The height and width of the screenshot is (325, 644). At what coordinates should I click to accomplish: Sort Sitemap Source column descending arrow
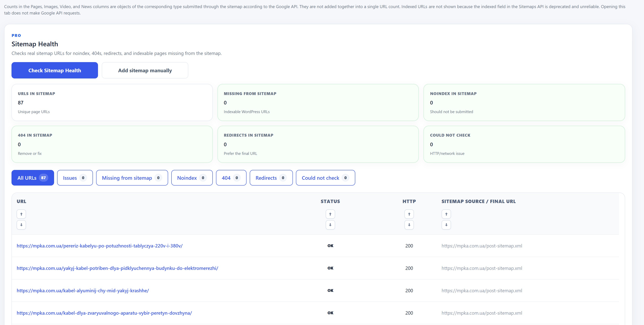[x=446, y=225]
